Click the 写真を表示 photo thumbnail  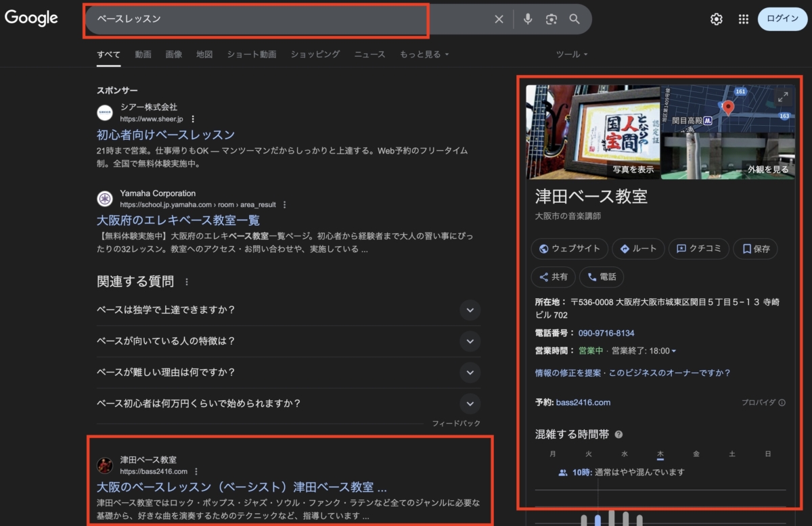pyautogui.click(x=593, y=132)
